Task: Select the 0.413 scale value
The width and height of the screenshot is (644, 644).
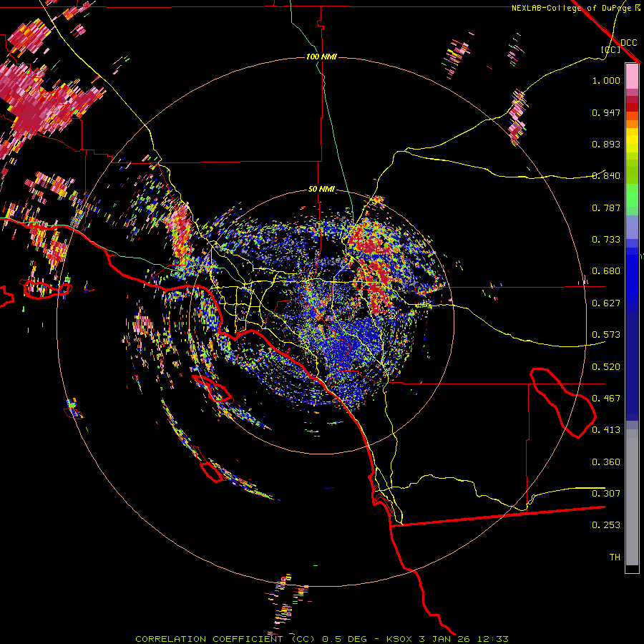Action: (606, 430)
